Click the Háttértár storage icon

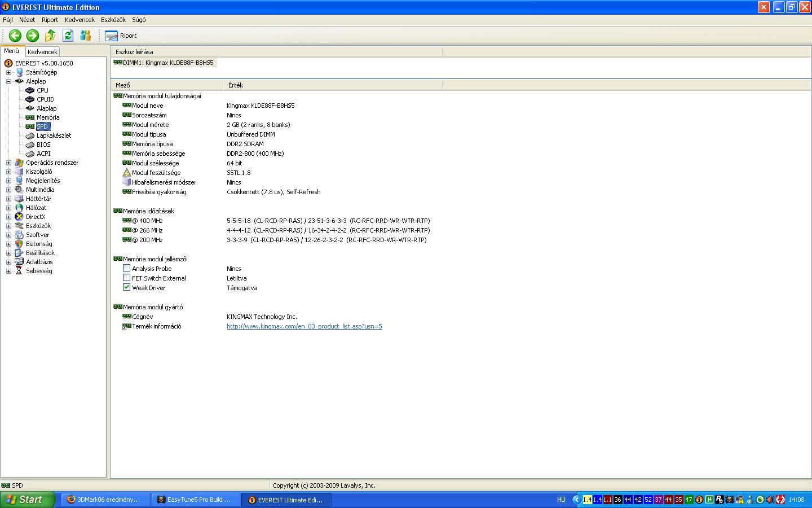(x=19, y=199)
